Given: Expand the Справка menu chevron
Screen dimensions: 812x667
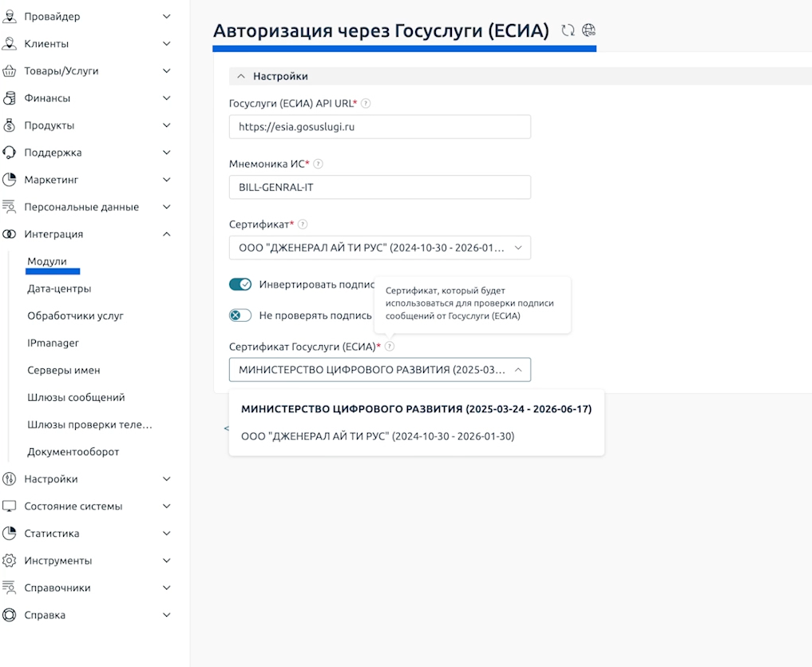Looking at the screenshot, I should pyautogui.click(x=167, y=615).
